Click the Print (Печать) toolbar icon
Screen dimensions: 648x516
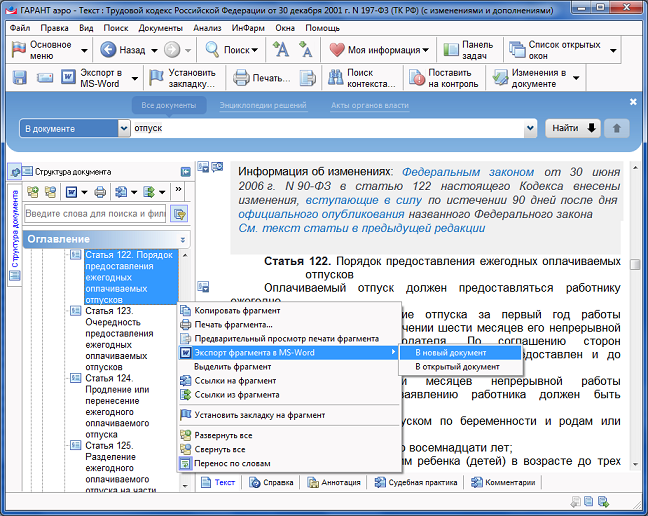pos(241,78)
